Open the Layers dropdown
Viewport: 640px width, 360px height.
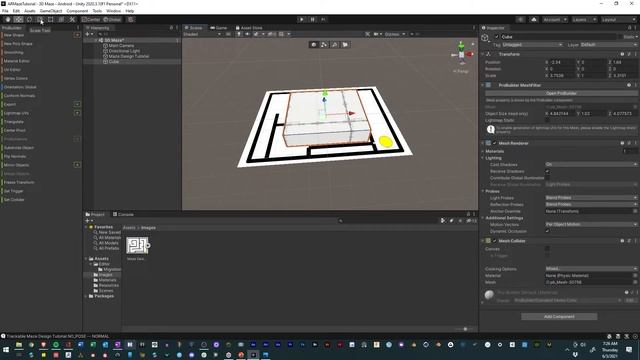[584, 19]
